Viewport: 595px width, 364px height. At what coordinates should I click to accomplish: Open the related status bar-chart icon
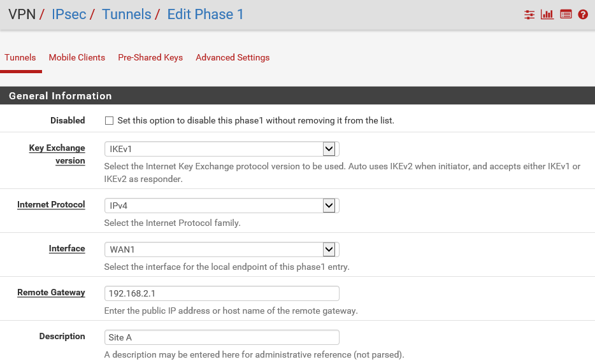click(x=547, y=15)
